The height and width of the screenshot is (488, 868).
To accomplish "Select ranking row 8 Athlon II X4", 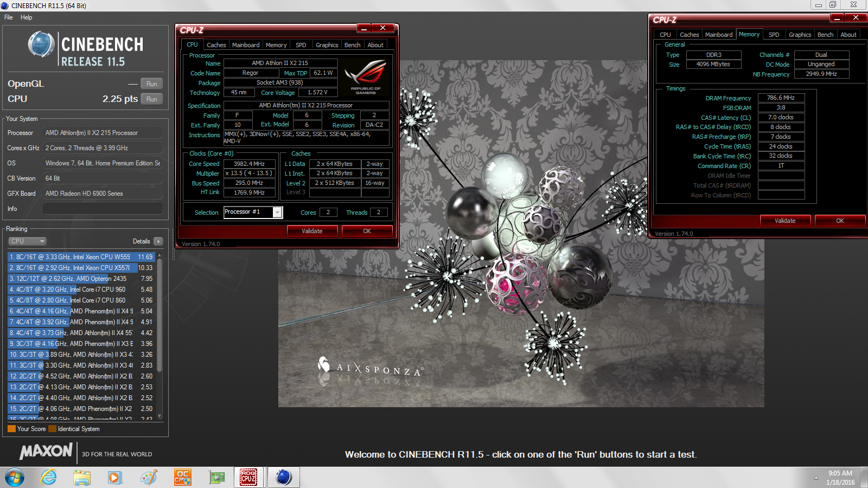I will point(81,333).
